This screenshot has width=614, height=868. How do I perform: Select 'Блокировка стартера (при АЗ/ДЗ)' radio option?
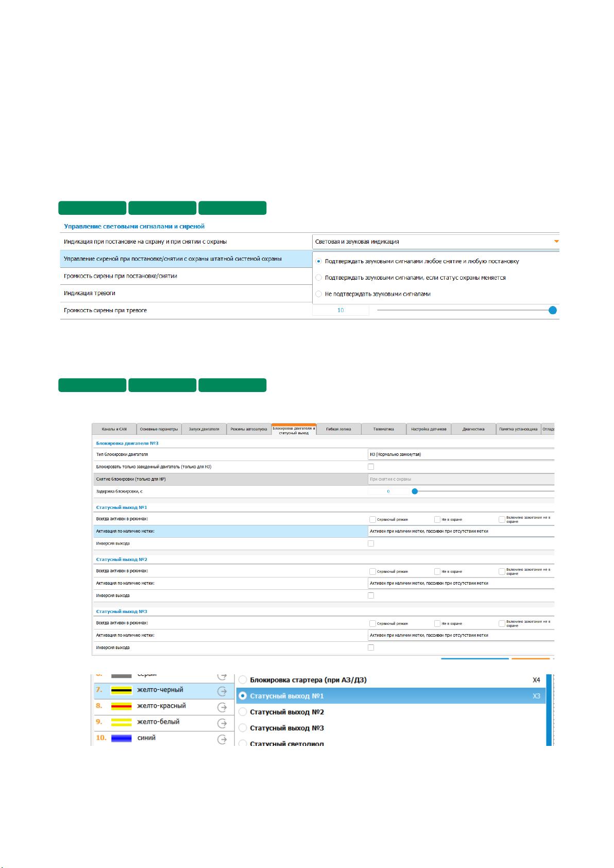coord(243,680)
